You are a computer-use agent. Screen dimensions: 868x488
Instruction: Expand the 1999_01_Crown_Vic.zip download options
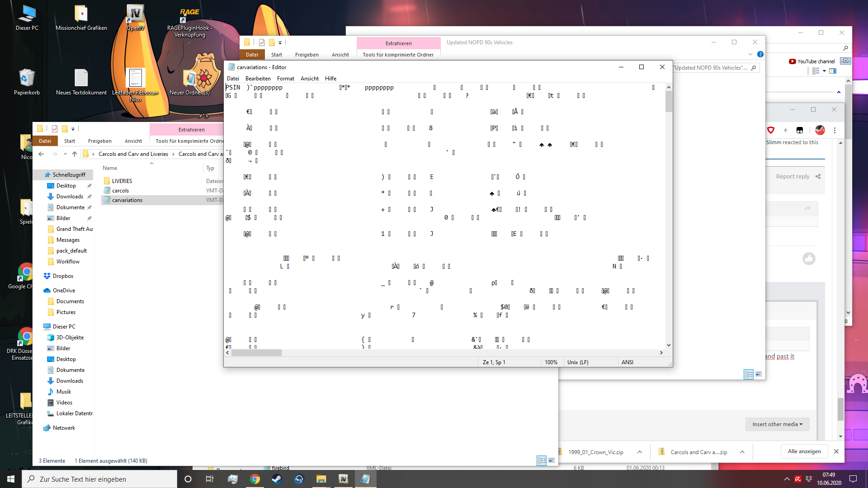coord(640,452)
